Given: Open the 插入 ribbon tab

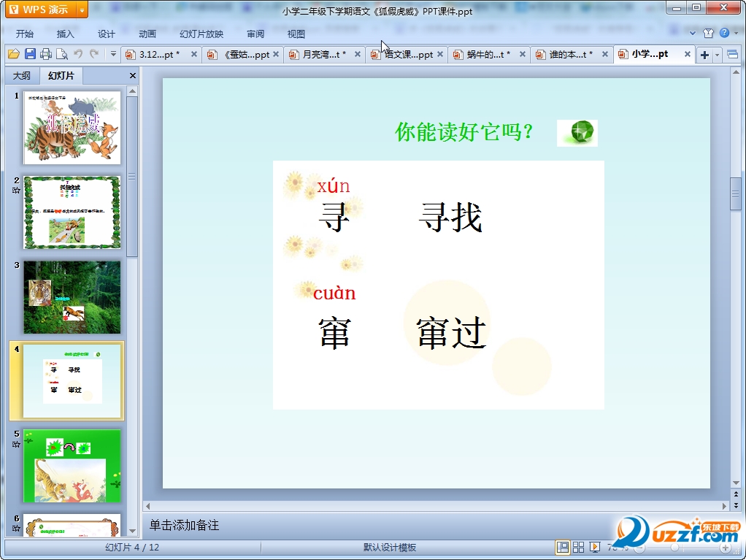Looking at the screenshot, I should coord(65,34).
